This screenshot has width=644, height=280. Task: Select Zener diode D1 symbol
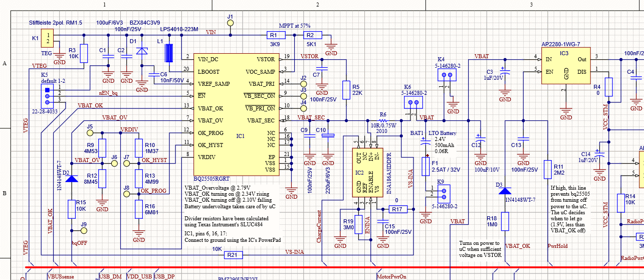pos(142,51)
